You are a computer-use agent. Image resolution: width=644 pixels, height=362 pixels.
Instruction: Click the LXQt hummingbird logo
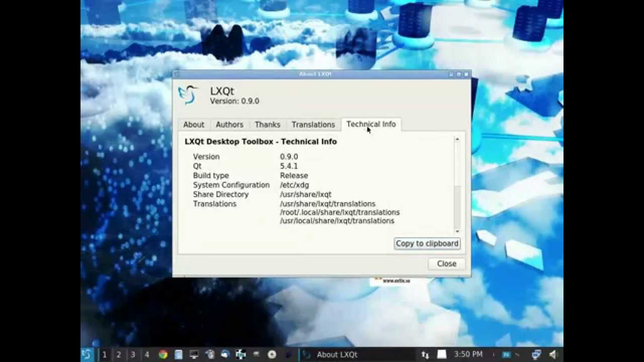click(x=189, y=95)
